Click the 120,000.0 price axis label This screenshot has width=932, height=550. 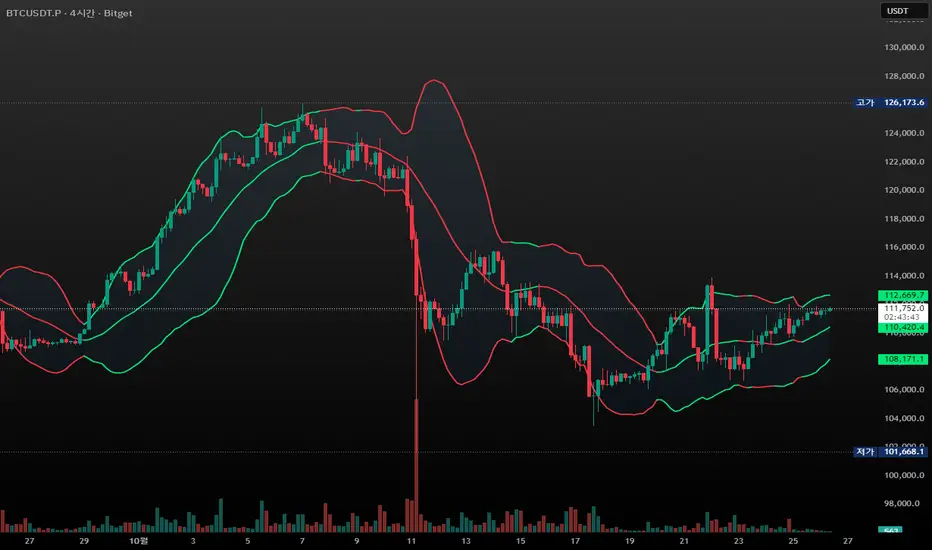pyautogui.click(x=904, y=190)
